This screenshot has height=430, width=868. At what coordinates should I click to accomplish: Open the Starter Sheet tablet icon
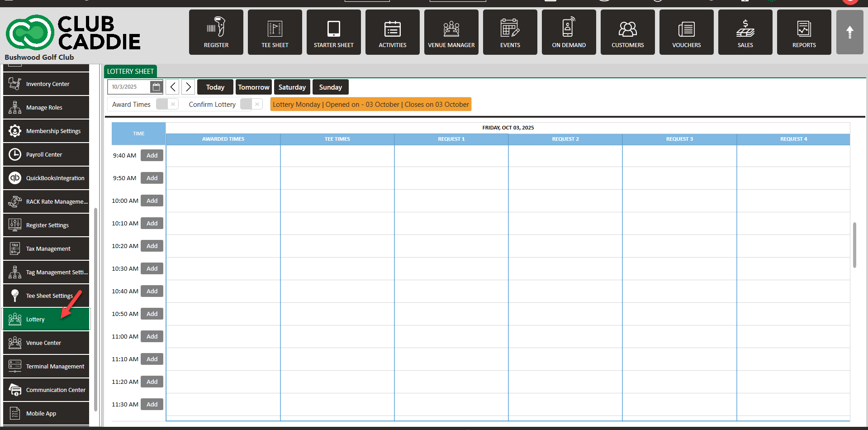pos(333,28)
